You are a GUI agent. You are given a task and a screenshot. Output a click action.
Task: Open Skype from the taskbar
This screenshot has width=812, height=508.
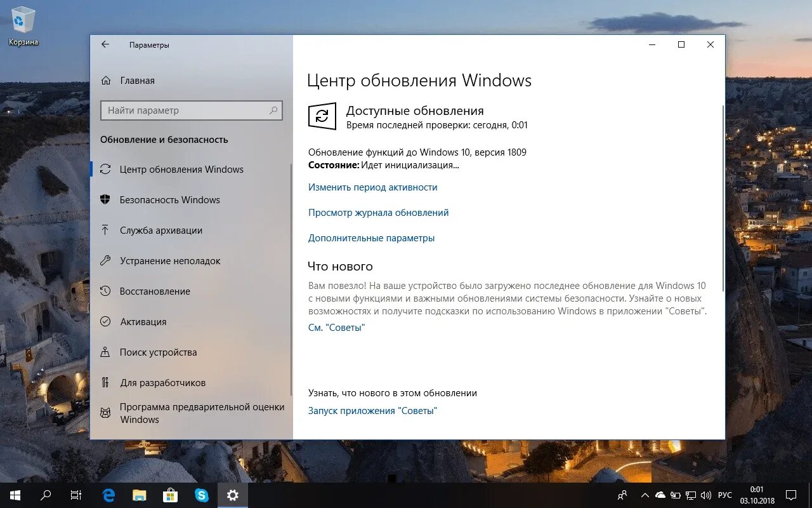tap(202, 495)
